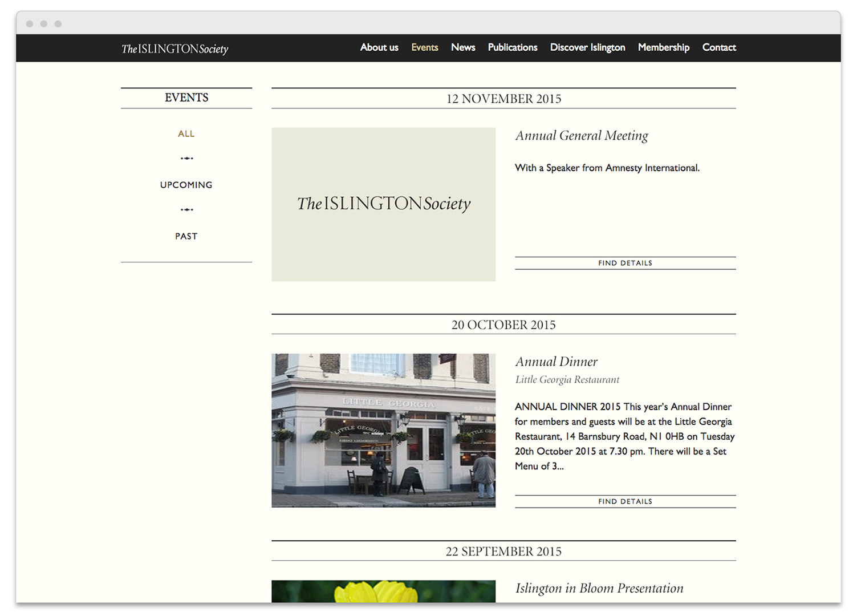This screenshot has height=616, width=857.
Task: Click the yellow flower event thumbnail
Action: tap(383, 591)
